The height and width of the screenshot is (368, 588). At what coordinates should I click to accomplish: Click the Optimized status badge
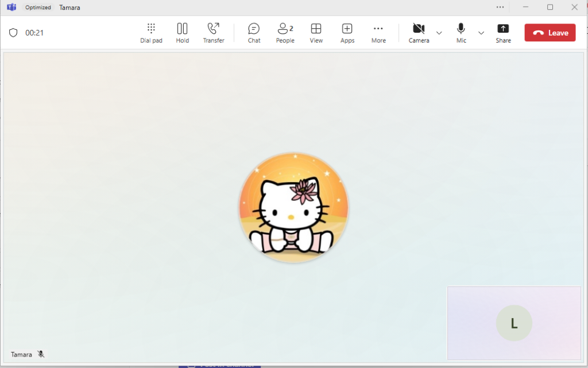[x=38, y=7]
